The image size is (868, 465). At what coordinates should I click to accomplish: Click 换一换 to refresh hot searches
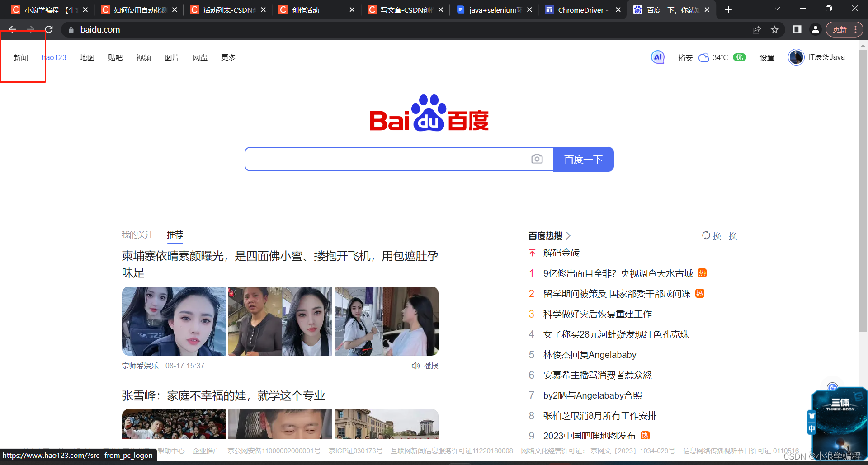pyautogui.click(x=719, y=235)
